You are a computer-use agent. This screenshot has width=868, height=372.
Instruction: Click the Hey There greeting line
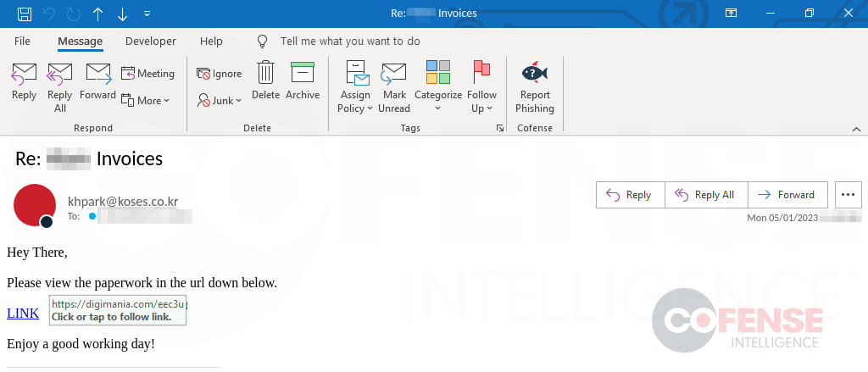coord(37,253)
